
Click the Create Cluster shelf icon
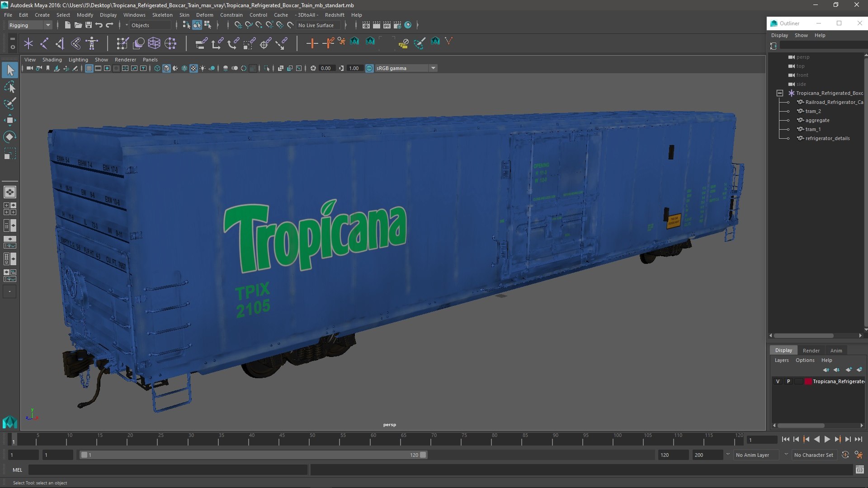(170, 43)
